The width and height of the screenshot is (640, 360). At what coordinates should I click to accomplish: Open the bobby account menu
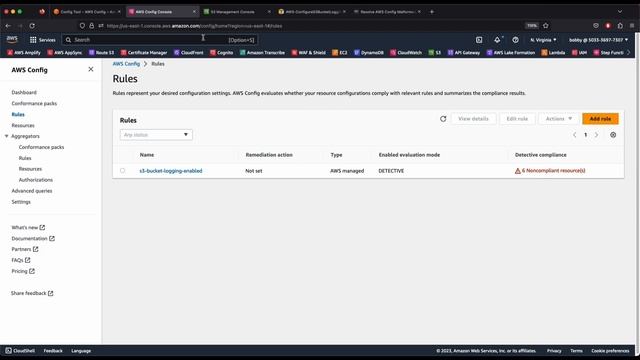599,40
